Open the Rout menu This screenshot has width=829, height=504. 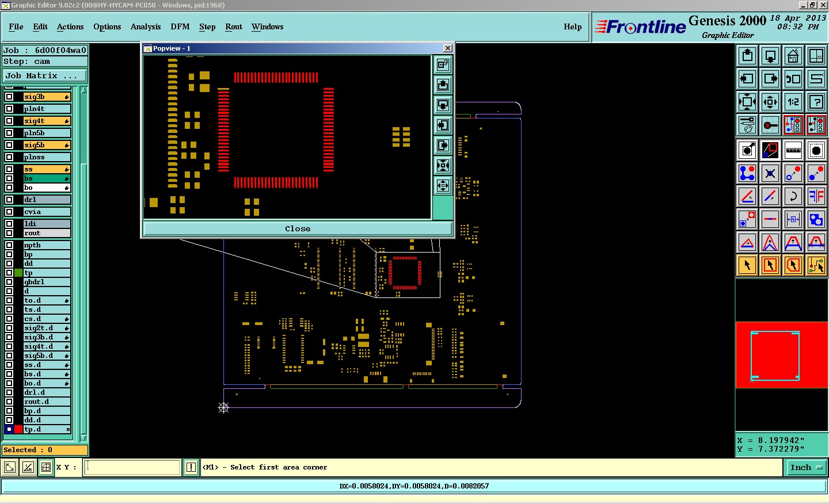tap(234, 26)
